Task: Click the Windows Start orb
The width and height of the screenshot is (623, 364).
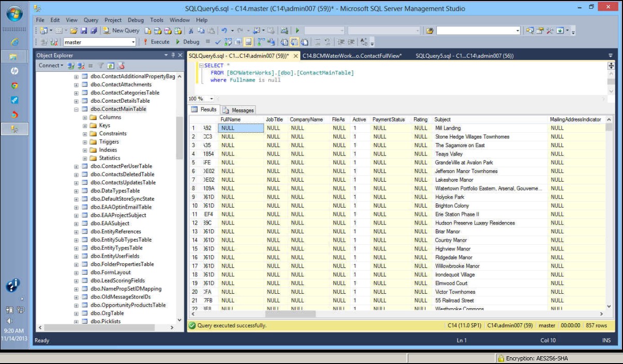Action: click(14, 14)
